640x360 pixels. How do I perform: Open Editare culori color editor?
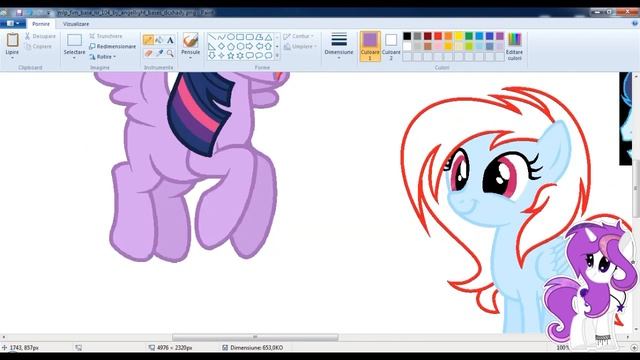pyautogui.click(x=514, y=46)
